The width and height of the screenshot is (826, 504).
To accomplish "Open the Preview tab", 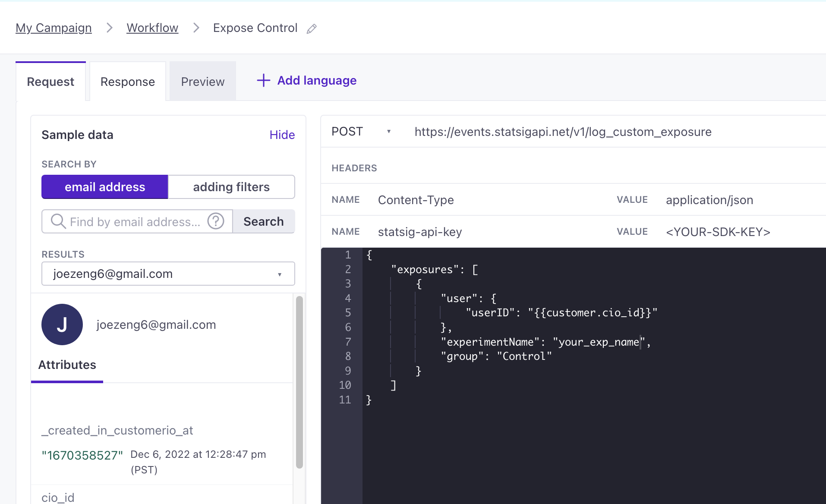I will coord(202,81).
